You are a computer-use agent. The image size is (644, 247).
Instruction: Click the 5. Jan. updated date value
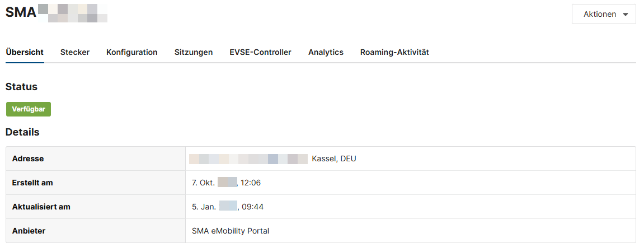pos(228,207)
